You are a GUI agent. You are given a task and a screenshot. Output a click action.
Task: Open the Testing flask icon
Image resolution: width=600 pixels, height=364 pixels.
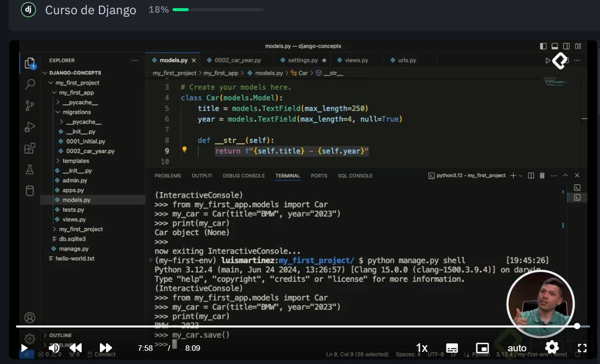pyautogui.click(x=30, y=169)
